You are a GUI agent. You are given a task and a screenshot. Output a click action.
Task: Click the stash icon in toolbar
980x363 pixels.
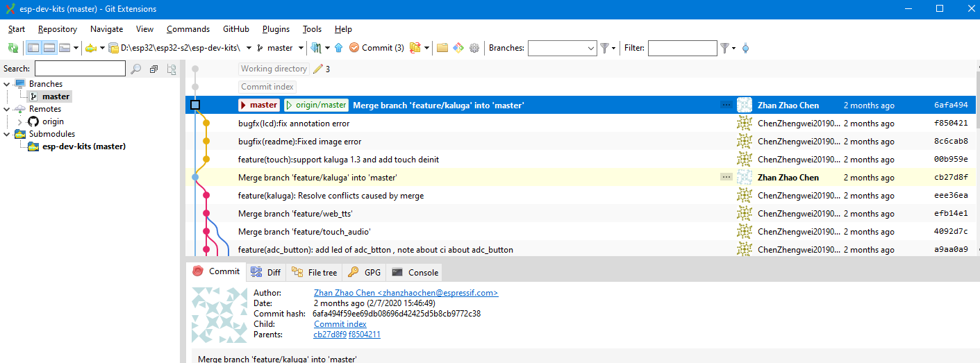click(415, 48)
